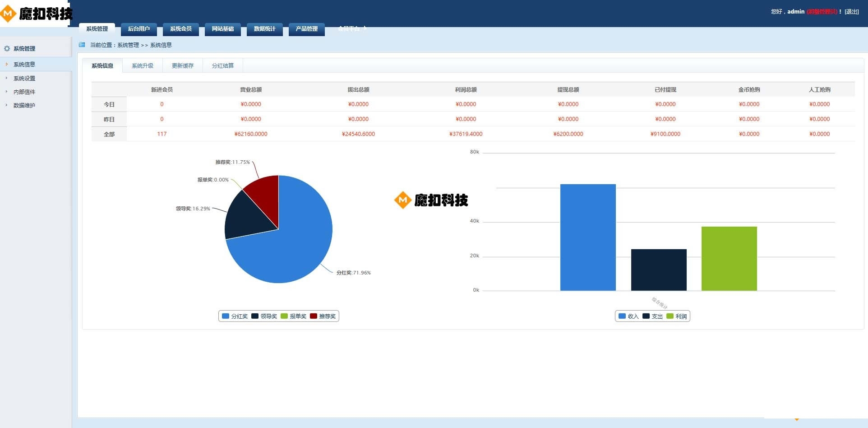Screen dimensions: 868x428
Task: Switch to the 系统升级 tab
Action: [x=143, y=66]
